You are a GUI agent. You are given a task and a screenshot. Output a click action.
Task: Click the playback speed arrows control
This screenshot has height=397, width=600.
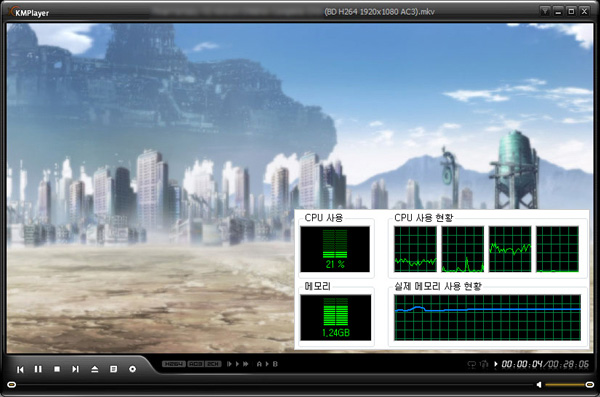pyautogui.click(x=237, y=364)
